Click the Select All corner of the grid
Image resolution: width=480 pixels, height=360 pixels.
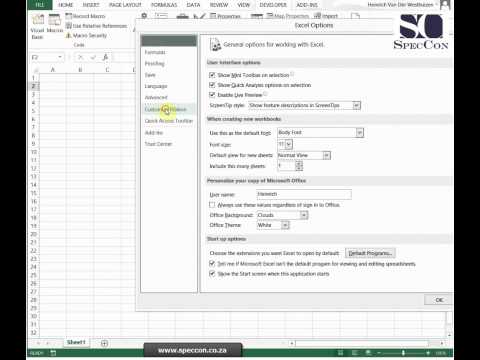click(x=35, y=70)
